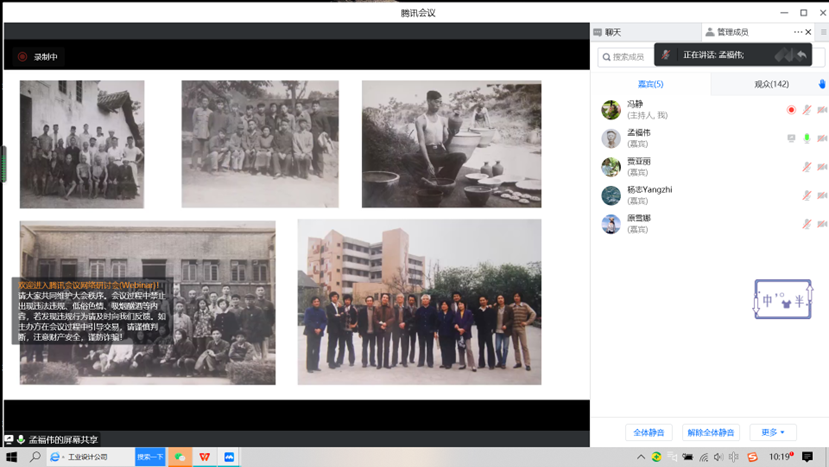
Task: Click the floating 中 input method widget
Action: tap(782, 300)
